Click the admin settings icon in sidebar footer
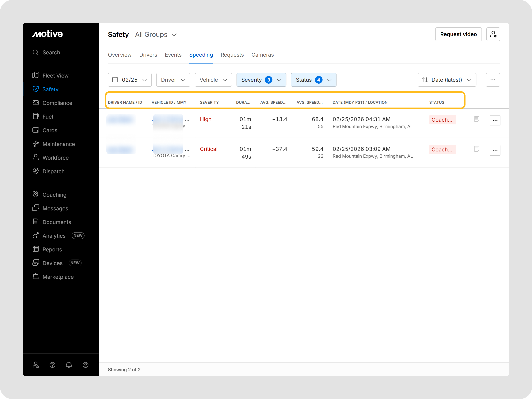 click(36, 365)
